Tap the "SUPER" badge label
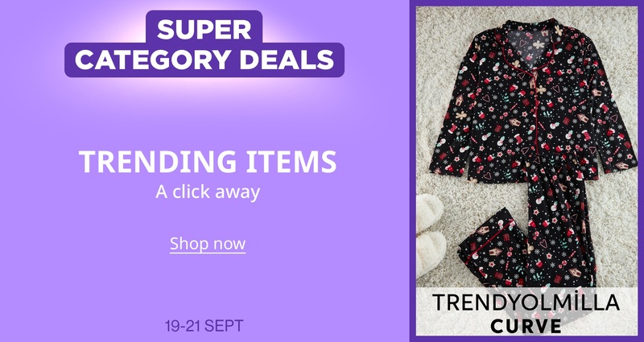Screen dimensions: 644x342 [204, 29]
